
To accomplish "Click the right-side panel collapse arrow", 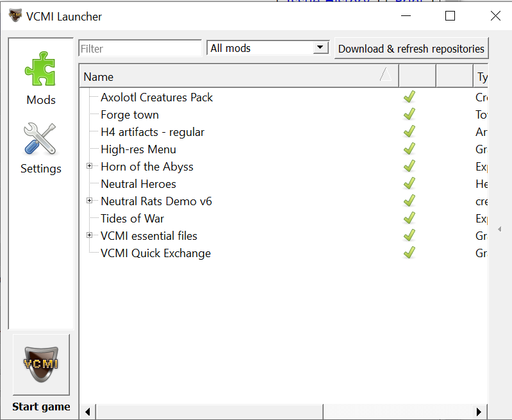I will [499, 229].
